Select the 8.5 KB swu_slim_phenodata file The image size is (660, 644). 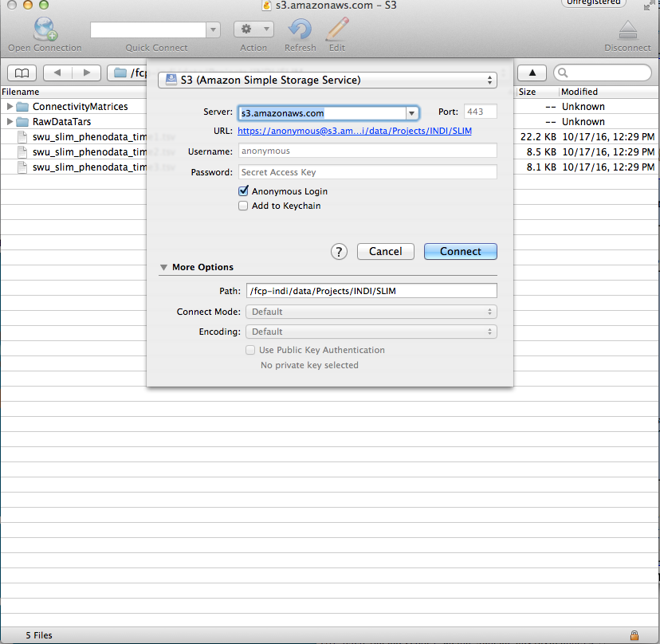pyautogui.click(x=89, y=152)
